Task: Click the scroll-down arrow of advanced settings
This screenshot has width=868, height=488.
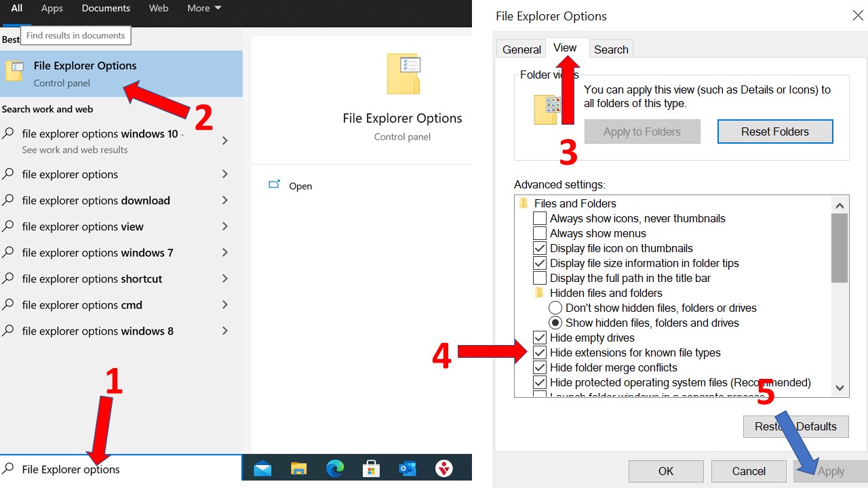Action: tap(840, 388)
